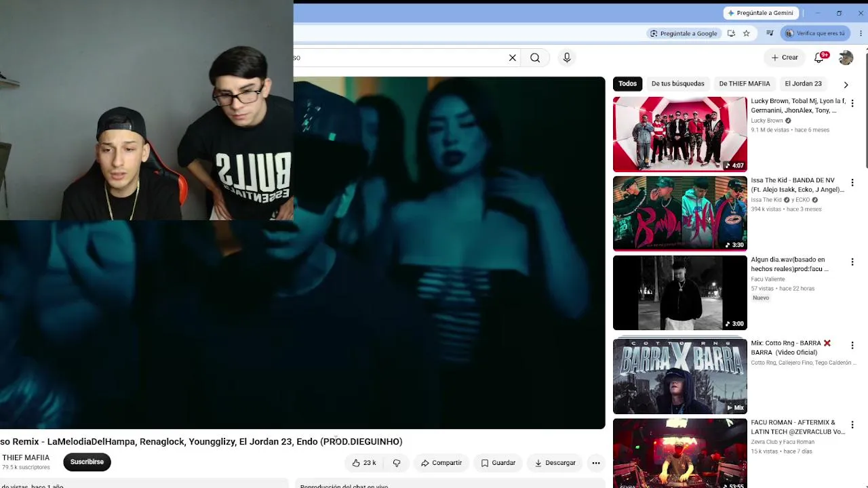This screenshot has height=488, width=868.
Task: Select the El Jordan 23 chip
Action: click(x=803, y=83)
